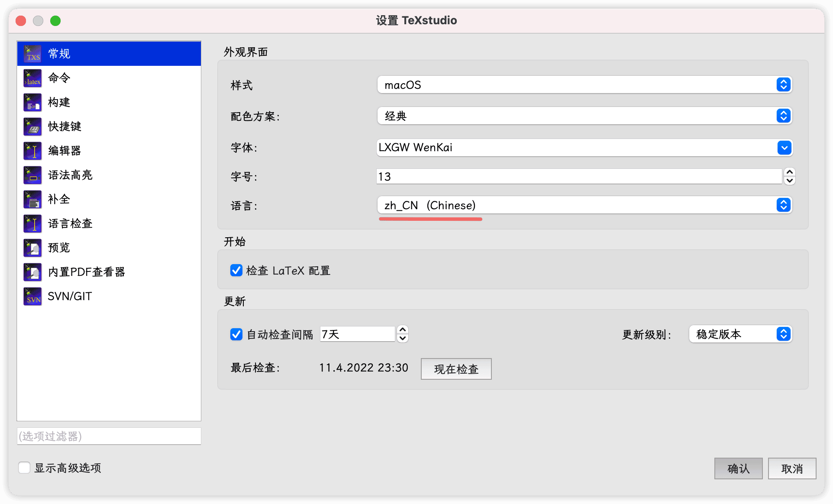Screen dimensions: 833x504
Task: Open the 命令 settings section icon
Action: click(x=32, y=78)
